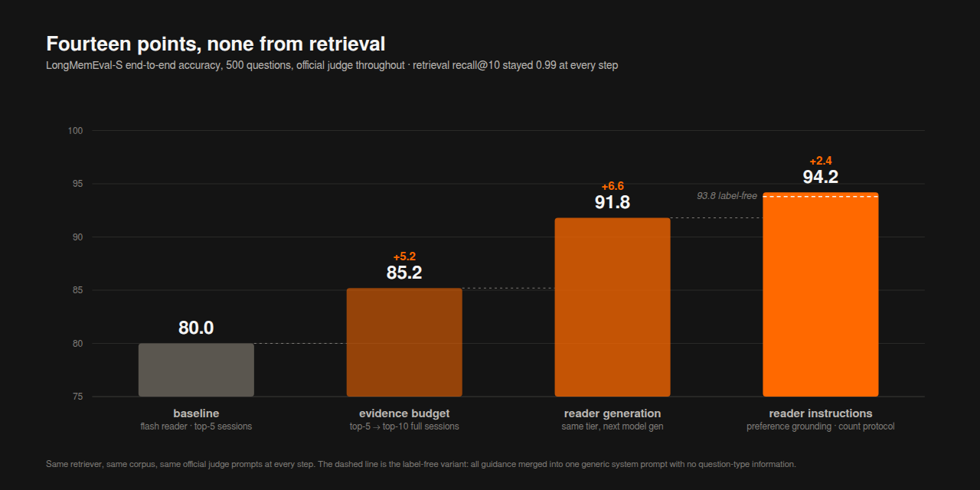The image size is (980, 490).
Task: Click the footnote beginning "Same retriever, same corpus"
Action: 421,464
